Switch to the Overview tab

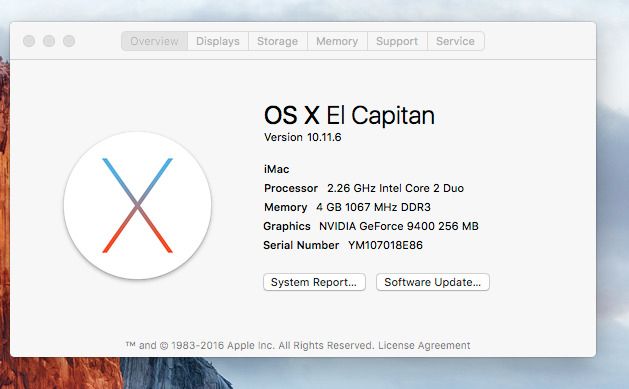click(154, 41)
